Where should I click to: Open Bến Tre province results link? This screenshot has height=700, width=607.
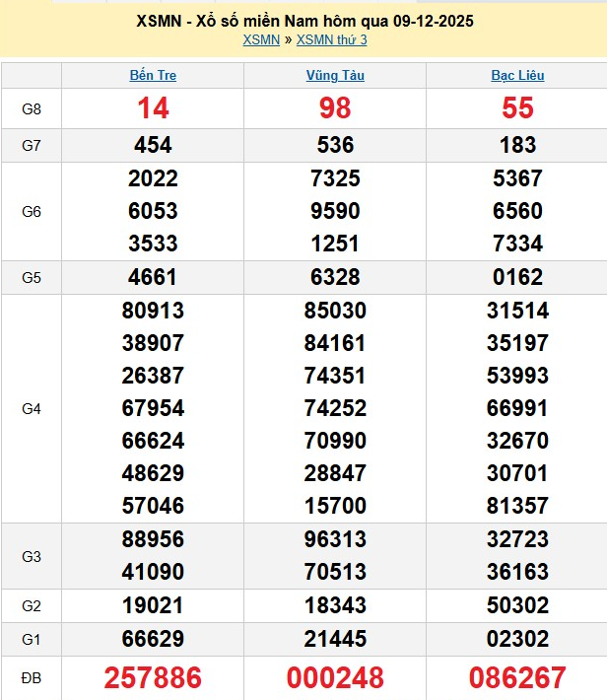tap(153, 75)
